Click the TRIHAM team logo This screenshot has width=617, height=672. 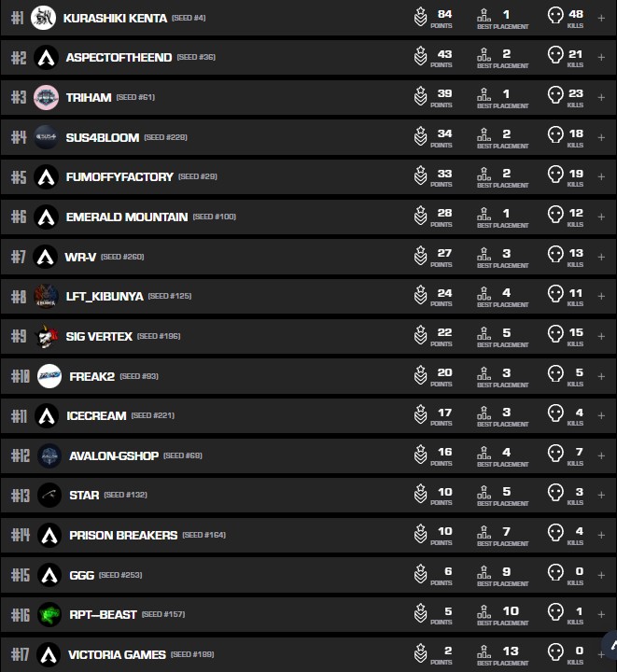(46, 97)
